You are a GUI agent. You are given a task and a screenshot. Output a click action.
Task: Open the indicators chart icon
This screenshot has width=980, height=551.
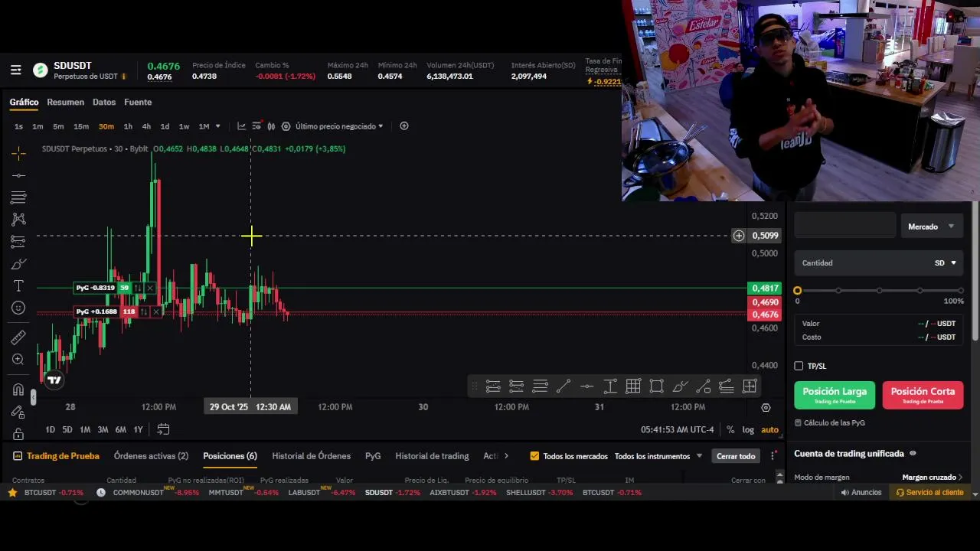point(241,126)
